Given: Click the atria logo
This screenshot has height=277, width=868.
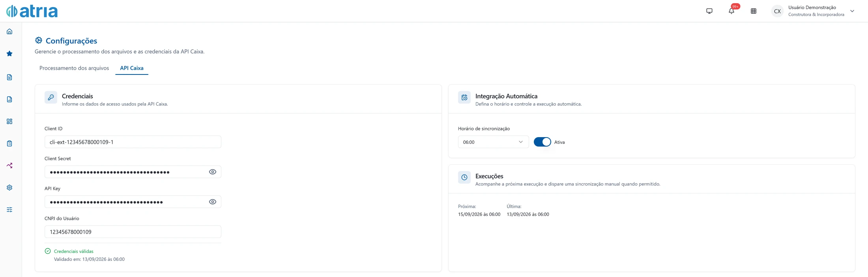Looking at the screenshot, I should (x=32, y=11).
